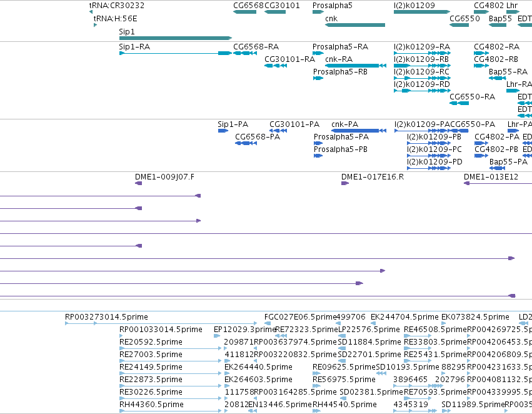Click the Prosalpha5 gene label
This screenshot has height=414, width=532.
(x=333, y=6)
